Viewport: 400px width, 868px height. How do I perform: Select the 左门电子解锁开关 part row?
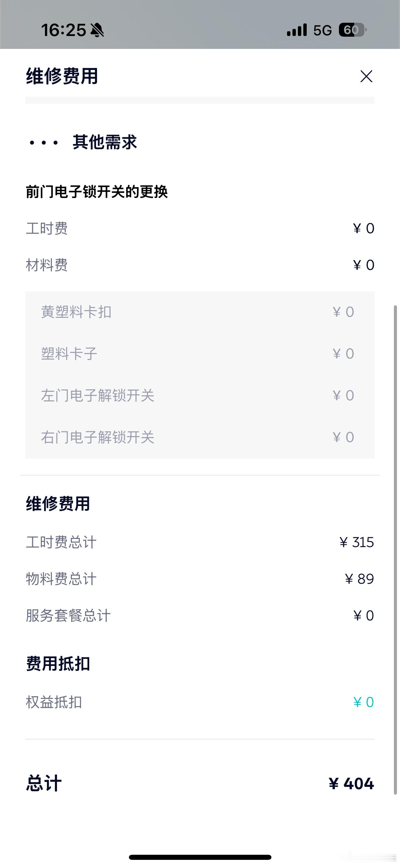[200, 395]
